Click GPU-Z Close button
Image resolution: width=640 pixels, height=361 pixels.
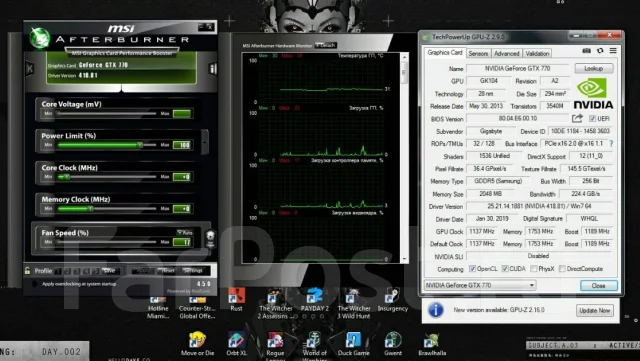point(599,285)
